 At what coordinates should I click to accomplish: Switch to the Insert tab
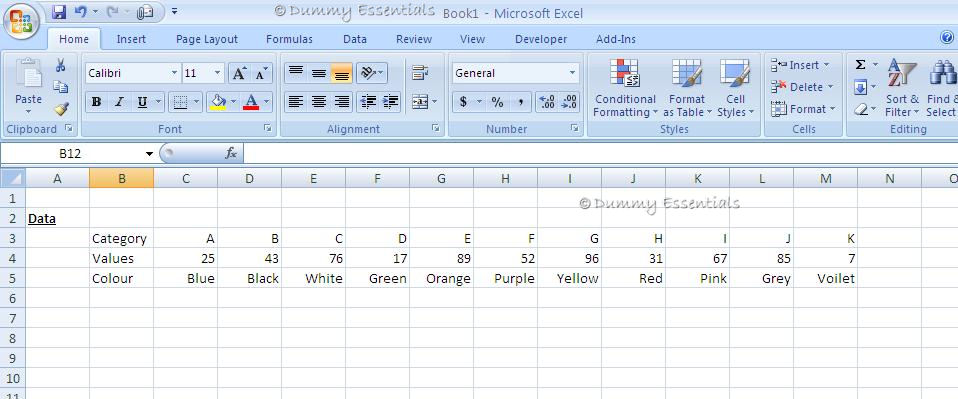(x=131, y=39)
